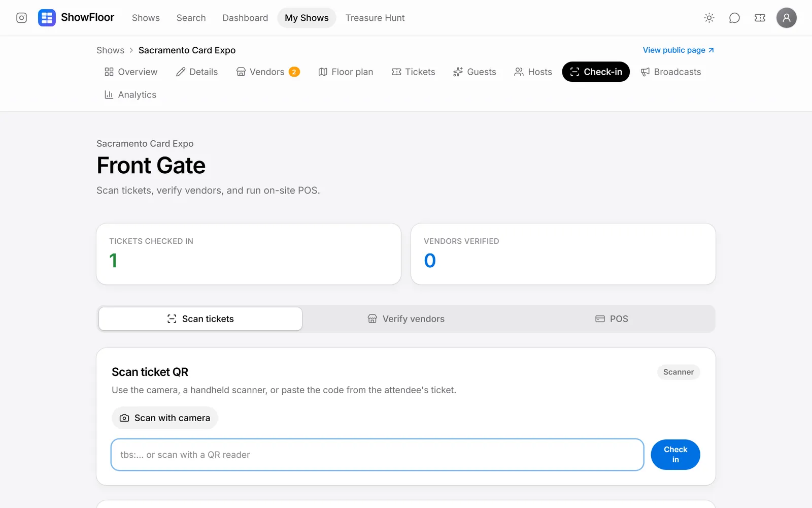The width and height of the screenshot is (812, 508).
Task: Open the Floor plan tab
Action: pyautogui.click(x=346, y=72)
